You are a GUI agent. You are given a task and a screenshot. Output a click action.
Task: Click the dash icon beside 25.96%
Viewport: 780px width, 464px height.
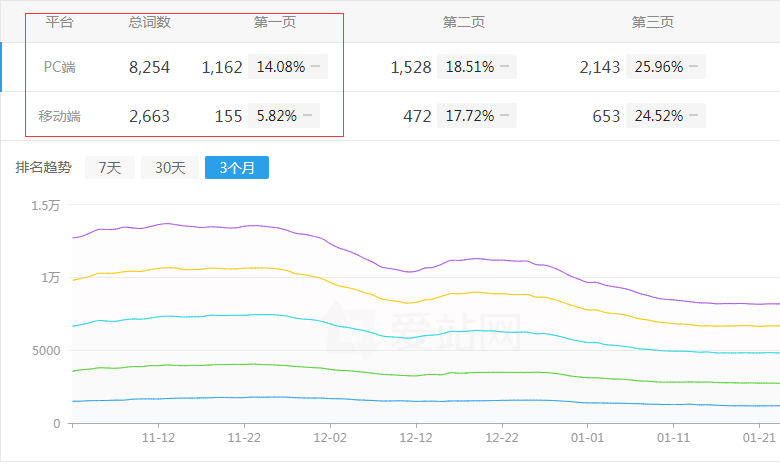point(694,67)
